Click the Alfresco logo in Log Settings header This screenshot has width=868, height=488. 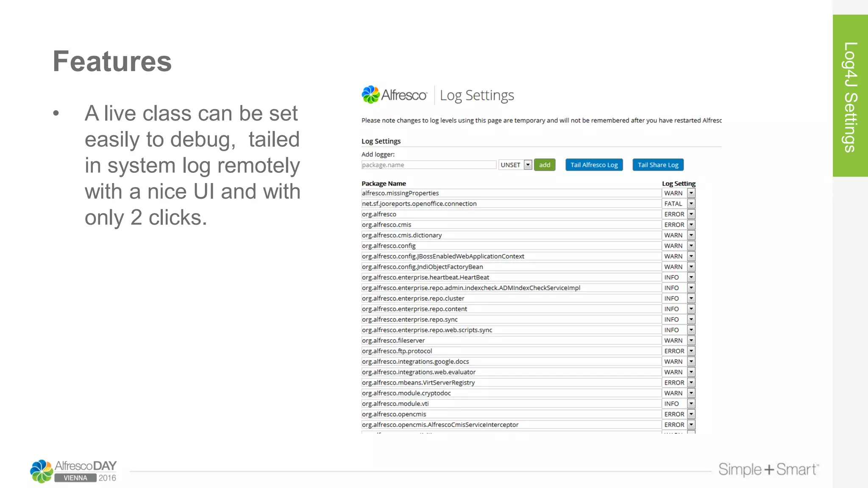pyautogui.click(x=394, y=95)
